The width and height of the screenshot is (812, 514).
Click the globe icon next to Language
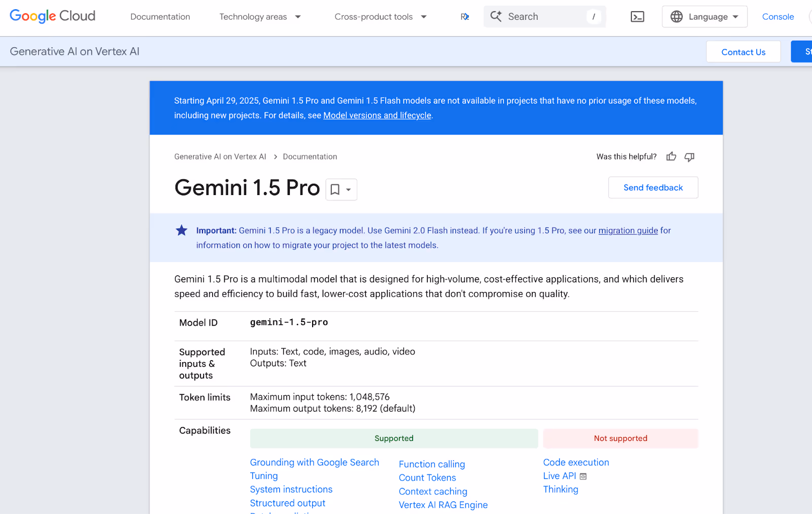(x=676, y=16)
